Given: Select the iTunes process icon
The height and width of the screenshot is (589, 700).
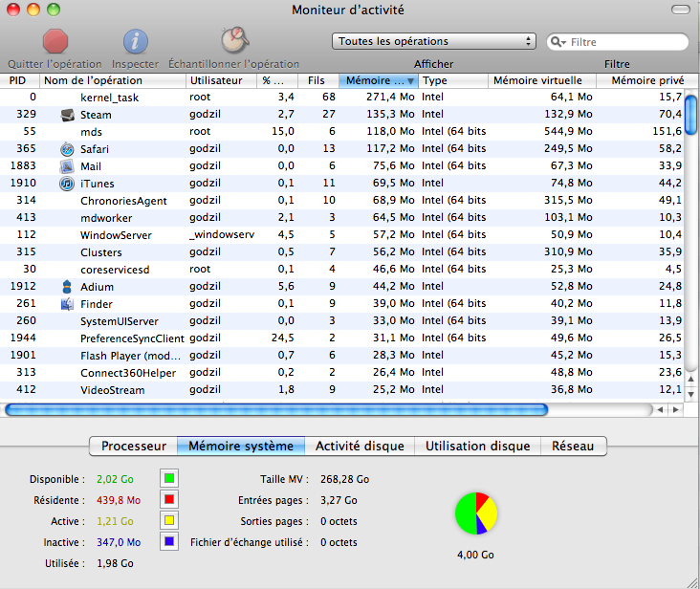Looking at the screenshot, I should 67,184.
